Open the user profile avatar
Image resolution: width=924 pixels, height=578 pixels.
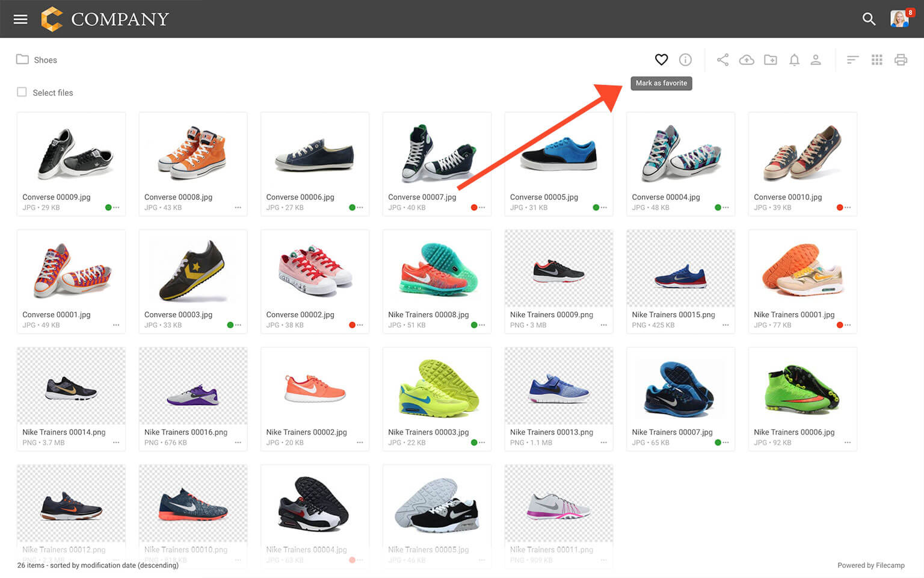point(899,19)
